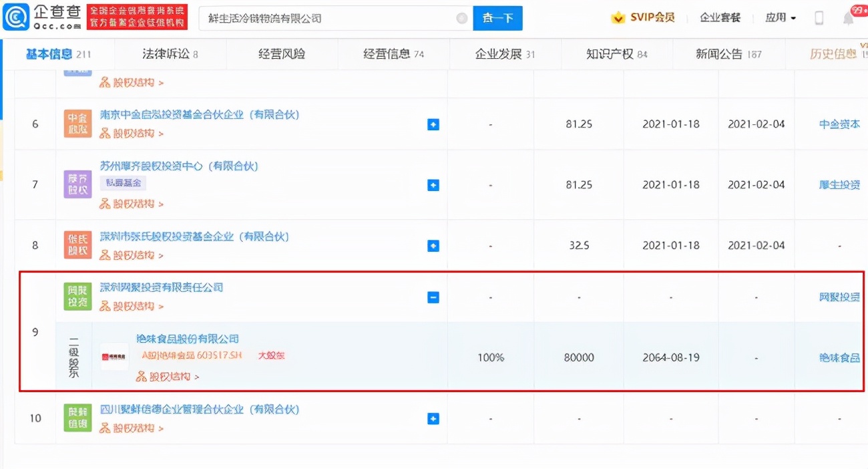This screenshot has width=868, height=469.
Task: Expand row 7 苏州厚齐 with plus button
Action: (x=433, y=184)
